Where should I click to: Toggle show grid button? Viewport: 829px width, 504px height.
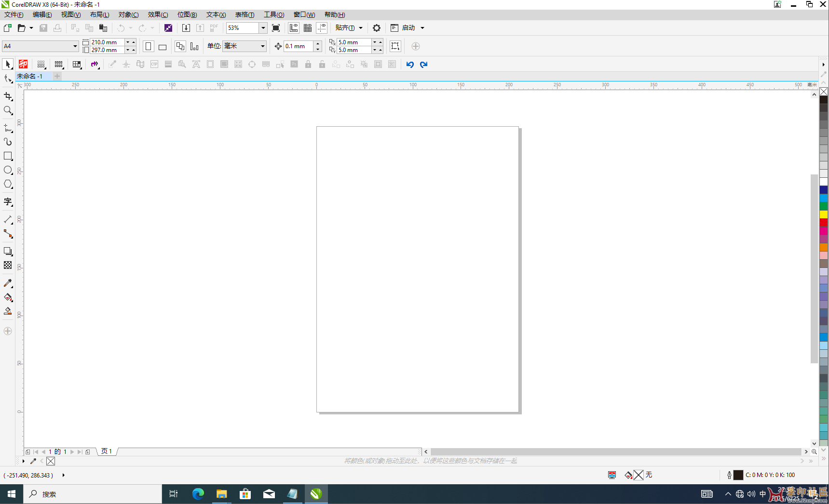click(x=308, y=28)
